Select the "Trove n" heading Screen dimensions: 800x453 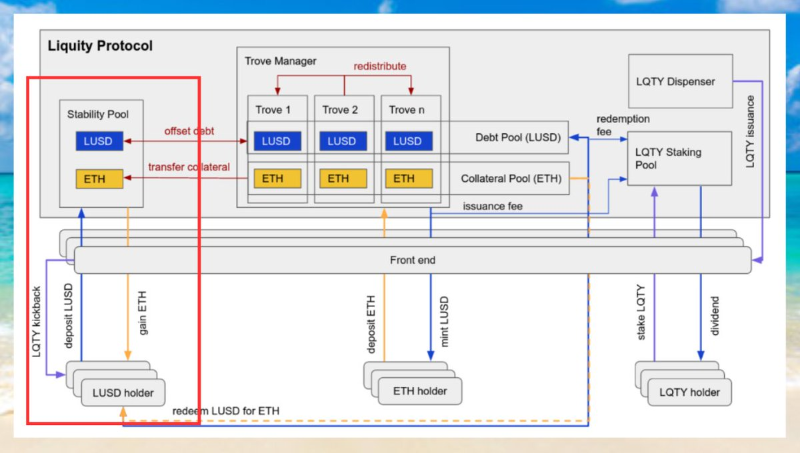click(407, 110)
